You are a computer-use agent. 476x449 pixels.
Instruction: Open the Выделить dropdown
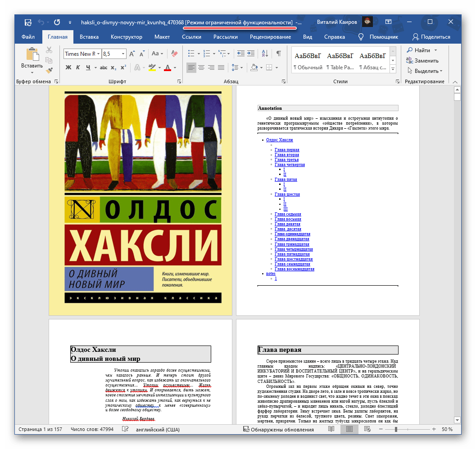pos(424,71)
